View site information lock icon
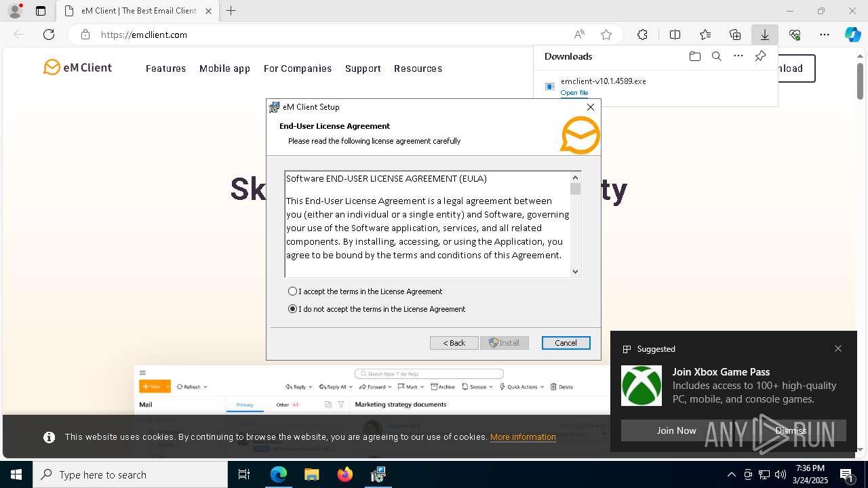Image resolution: width=868 pixels, height=488 pixels. (x=85, y=35)
